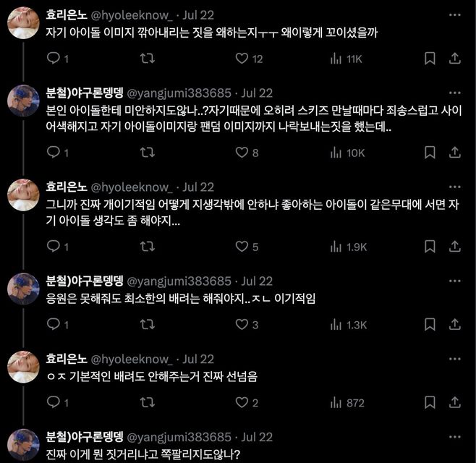Bookmark the tweet with 1.9K views

click(x=429, y=247)
